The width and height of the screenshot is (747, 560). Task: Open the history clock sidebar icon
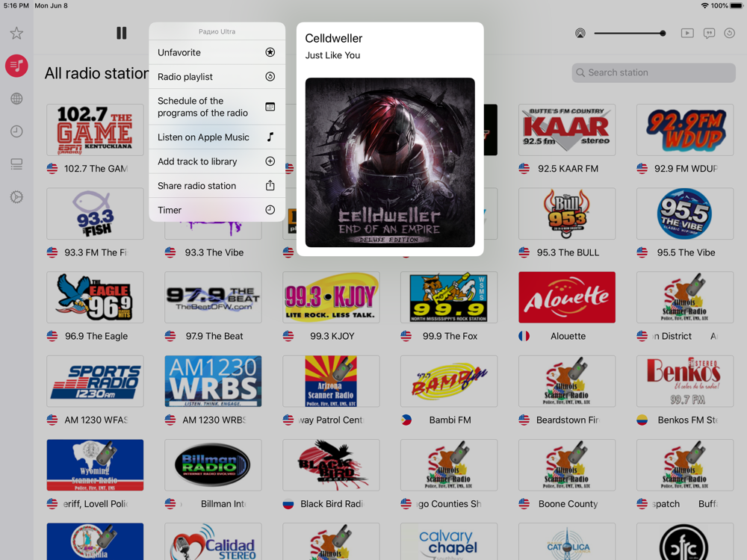[16, 131]
